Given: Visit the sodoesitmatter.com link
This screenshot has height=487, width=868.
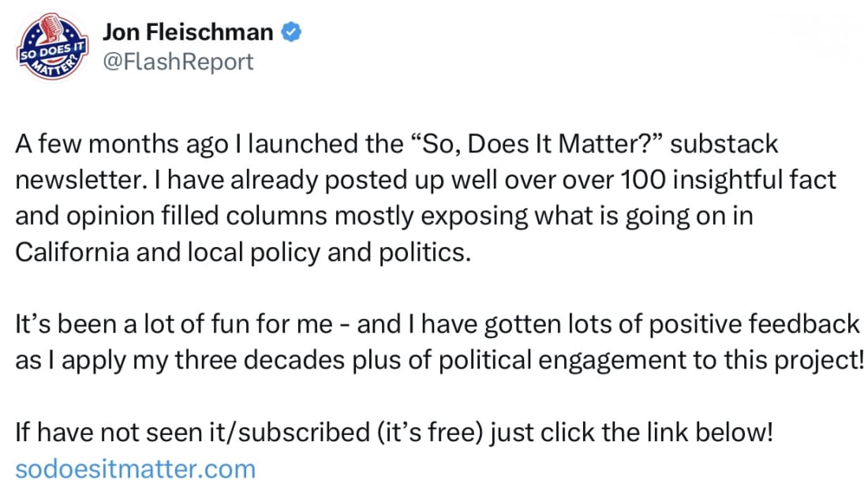Looking at the screenshot, I should [135, 469].
